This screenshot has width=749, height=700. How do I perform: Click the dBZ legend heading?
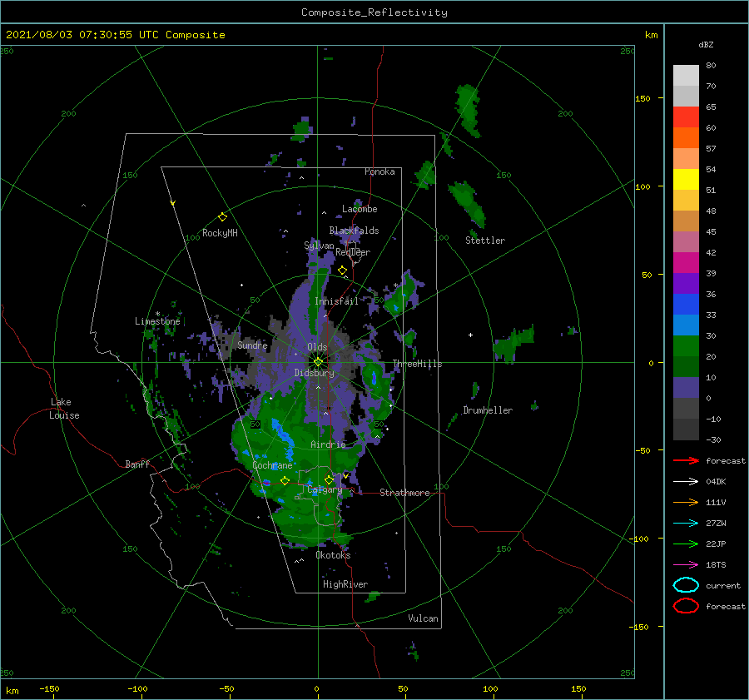tap(706, 44)
